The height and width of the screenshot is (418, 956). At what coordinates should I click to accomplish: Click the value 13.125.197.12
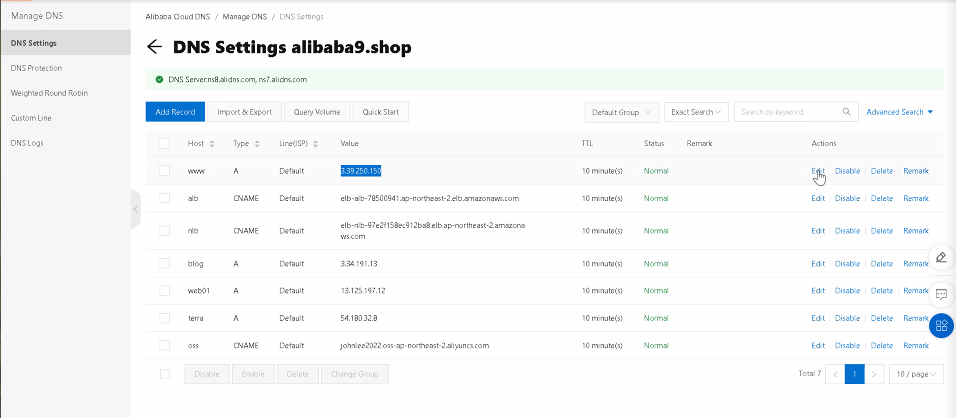[x=363, y=291]
